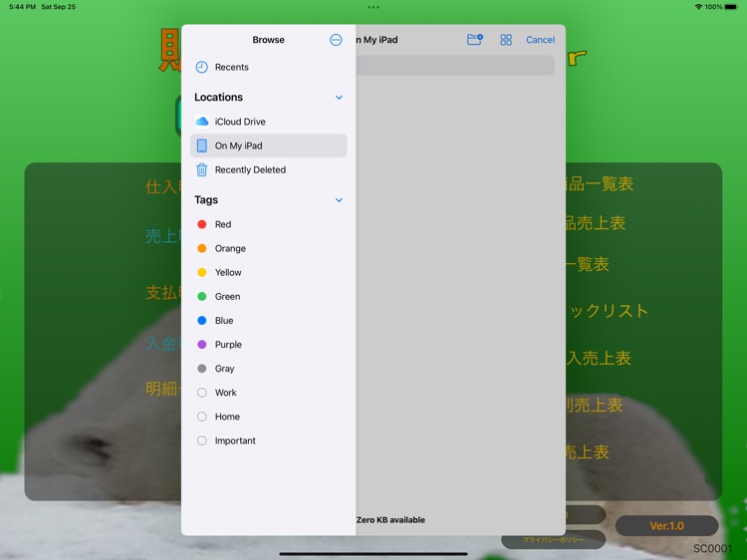Choose the Important tag circle
Image resolution: width=747 pixels, height=560 pixels.
pos(202,440)
